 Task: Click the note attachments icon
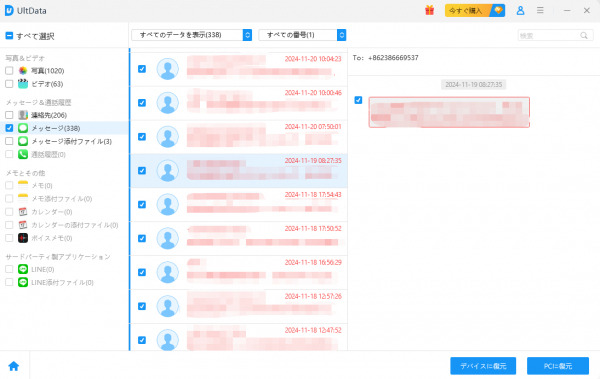point(23,198)
